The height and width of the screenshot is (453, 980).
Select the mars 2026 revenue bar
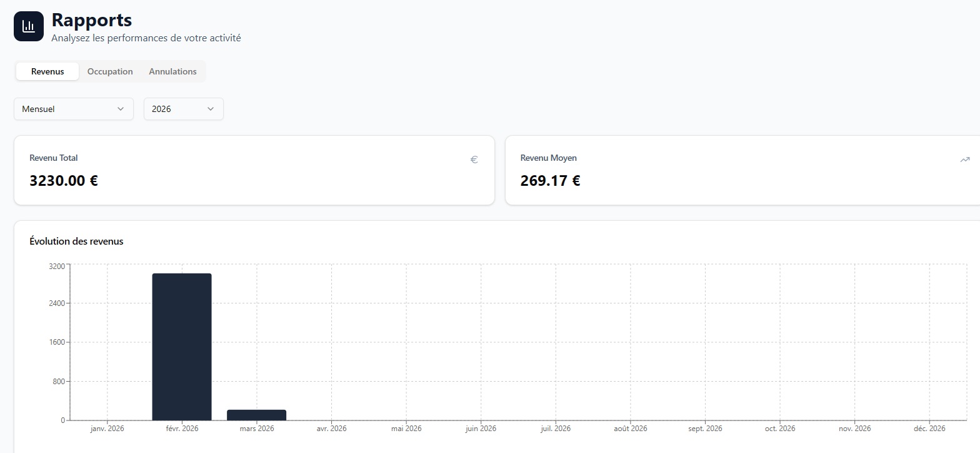click(x=256, y=415)
